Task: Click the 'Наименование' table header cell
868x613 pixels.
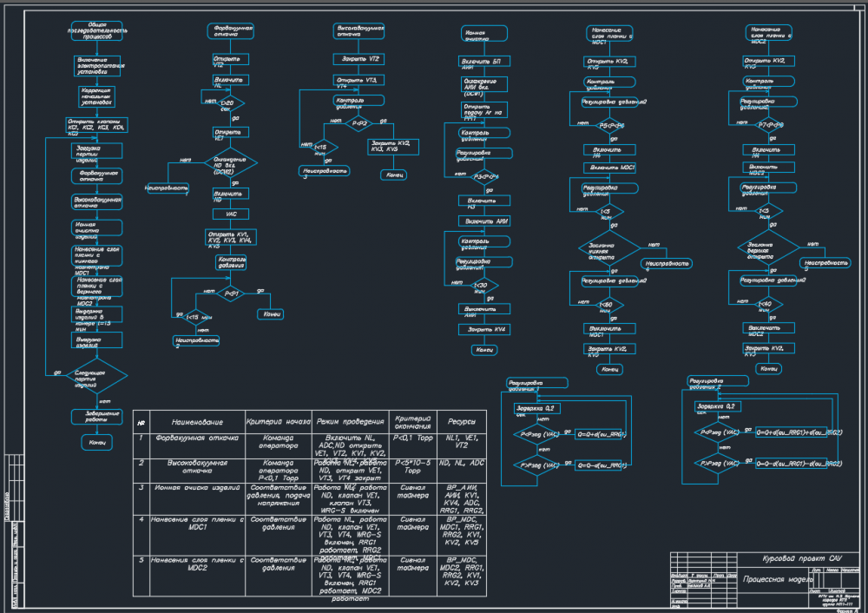Action: click(197, 422)
